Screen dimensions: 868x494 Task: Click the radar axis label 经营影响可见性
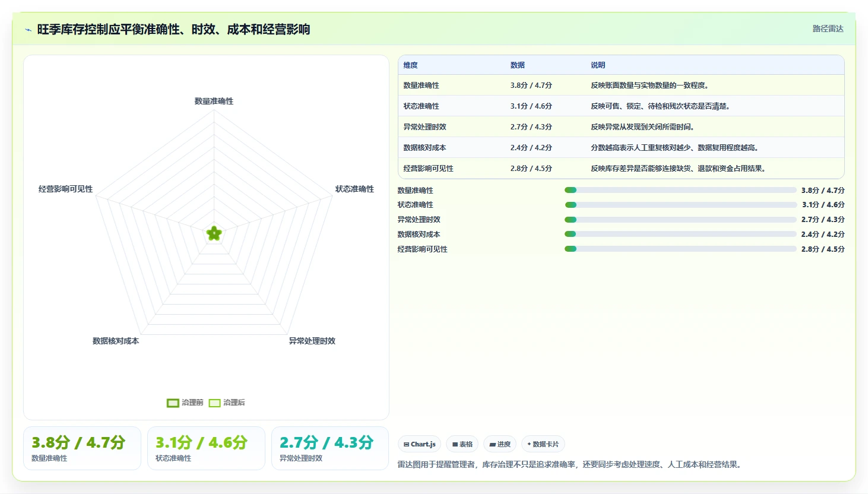click(x=65, y=189)
